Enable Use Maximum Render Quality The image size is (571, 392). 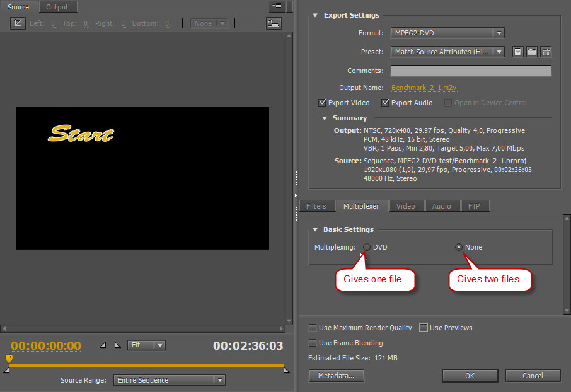pyautogui.click(x=313, y=328)
